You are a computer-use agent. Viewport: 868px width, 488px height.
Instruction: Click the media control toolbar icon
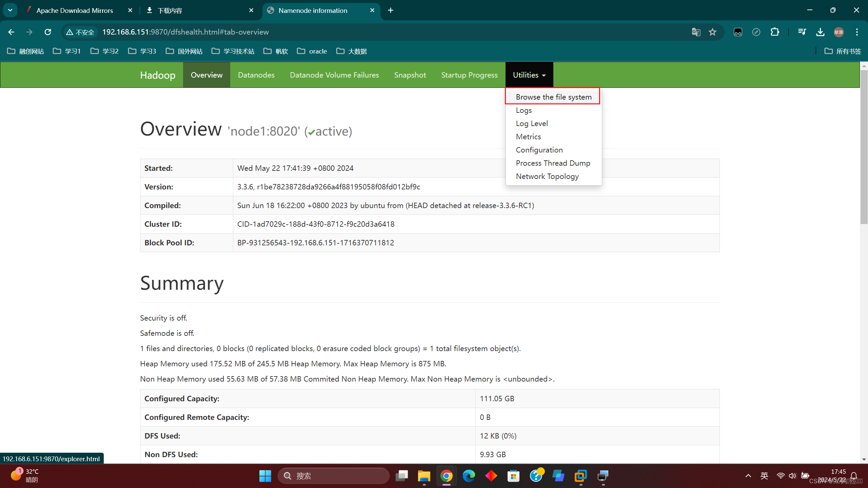click(x=802, y=32)
